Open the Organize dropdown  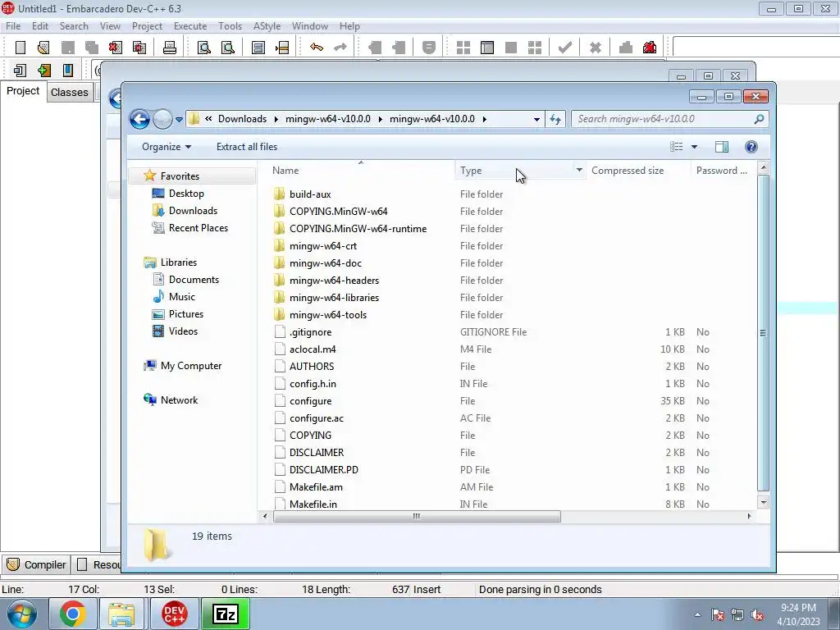166,147
